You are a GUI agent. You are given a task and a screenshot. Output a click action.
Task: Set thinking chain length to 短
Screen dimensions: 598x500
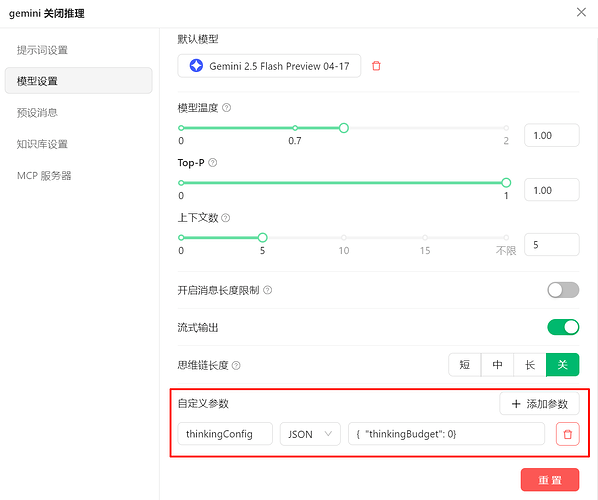[465, 365]
